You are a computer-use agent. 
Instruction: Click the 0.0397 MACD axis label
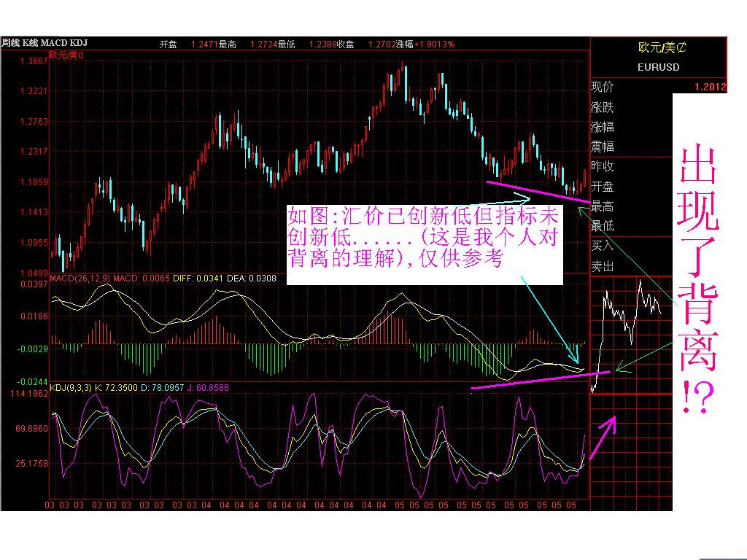point(34,284)
